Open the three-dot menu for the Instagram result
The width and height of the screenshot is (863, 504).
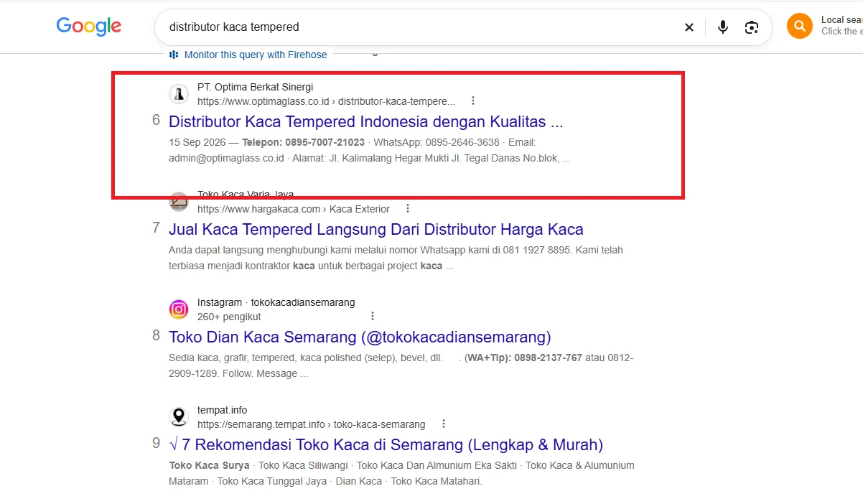click(372, 316)
